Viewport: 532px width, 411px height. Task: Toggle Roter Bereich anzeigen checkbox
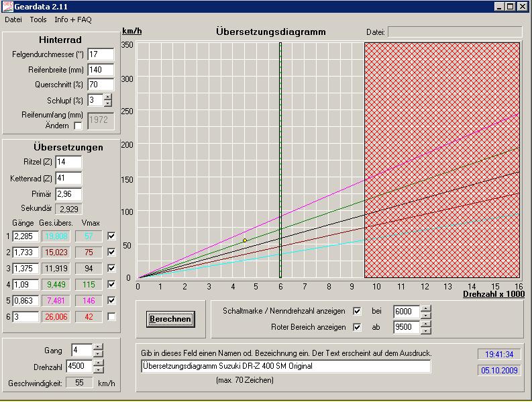(x=357, y=327)
